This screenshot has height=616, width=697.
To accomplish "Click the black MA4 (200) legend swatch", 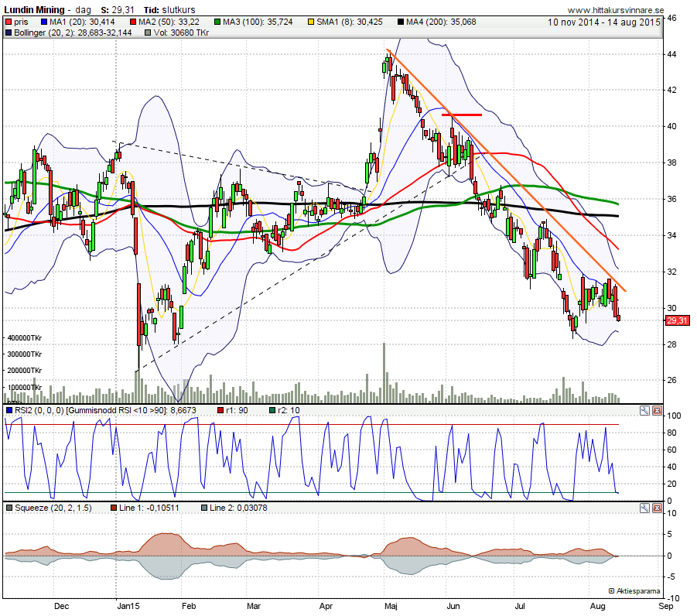I will click(x=401, y=22).
